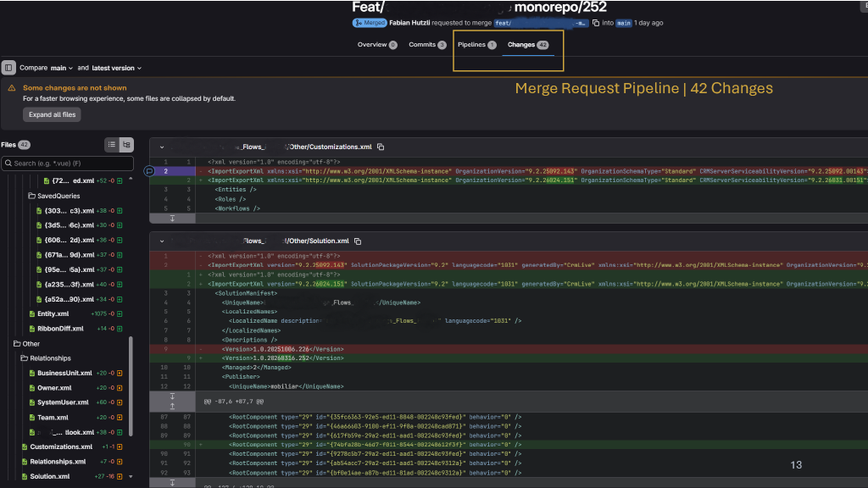
Task: Click the Expand all files button
Action: point(53,114)
